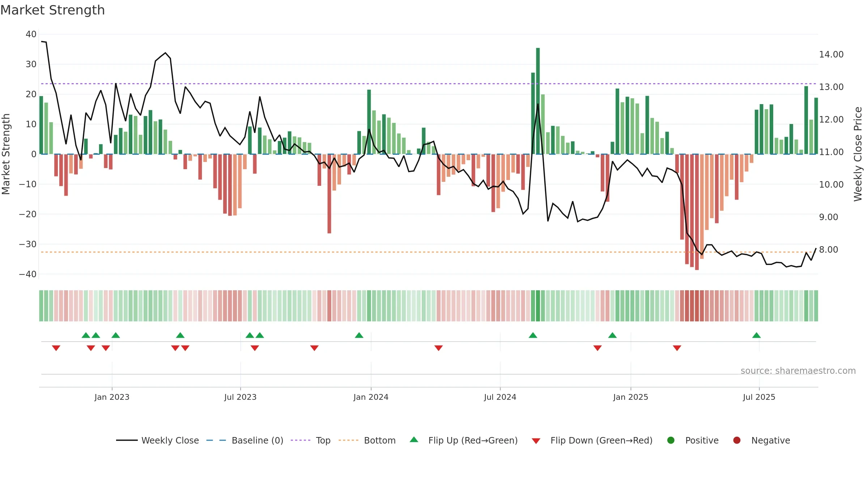The width and height of the screenshot is (868, 488).
Task: Click the vertical Market Strength axis title
Action: pyautogui.click(x=6, y=154)
